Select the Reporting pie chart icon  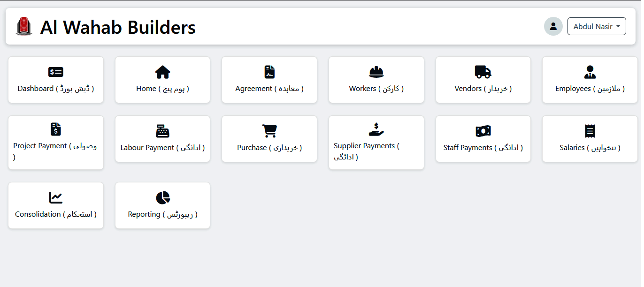pos(162,198)
